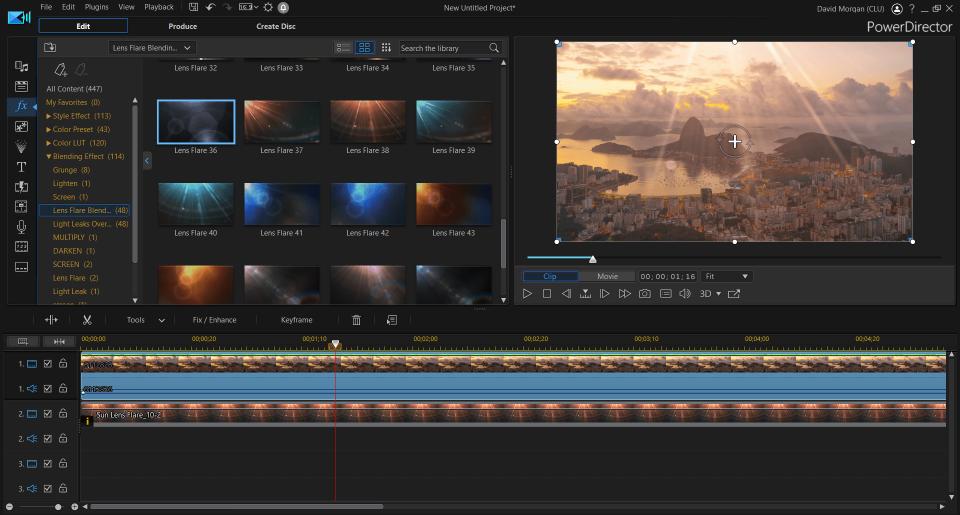The width and height of the screenshot is (960, 515).
Task: Toggle enable checkbox for audio track 2
Action: click(x=48, y=438)
